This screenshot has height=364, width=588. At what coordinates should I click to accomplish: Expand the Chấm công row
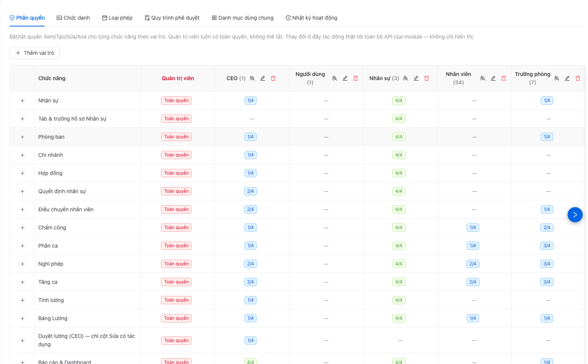[22, 228]
